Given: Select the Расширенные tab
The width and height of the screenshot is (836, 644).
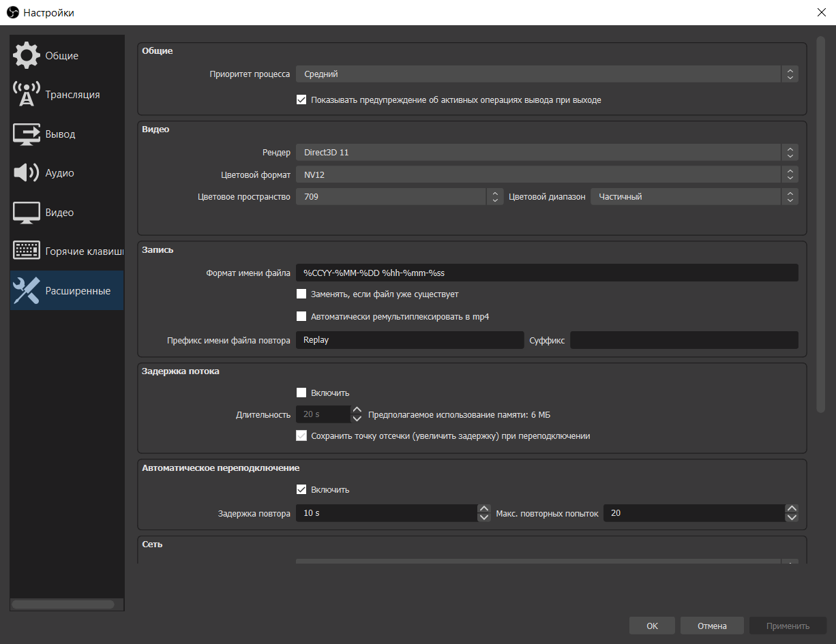Looking at the screenshot, I should pos(67,291).
